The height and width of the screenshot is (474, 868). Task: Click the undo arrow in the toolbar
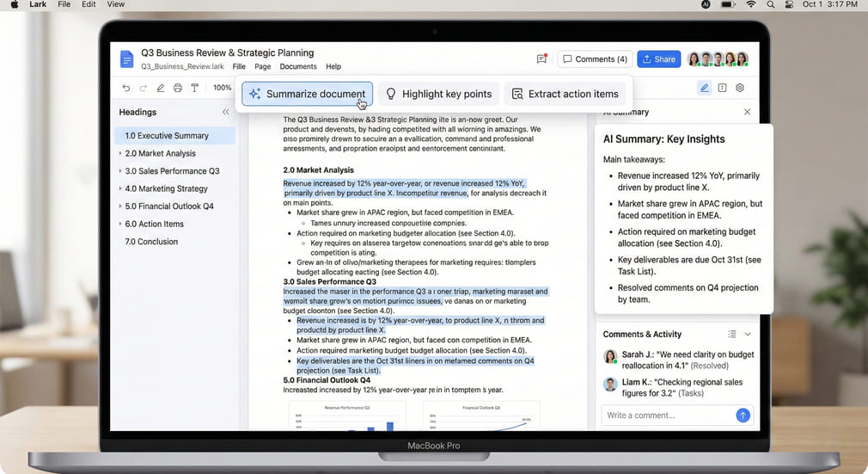126,88
